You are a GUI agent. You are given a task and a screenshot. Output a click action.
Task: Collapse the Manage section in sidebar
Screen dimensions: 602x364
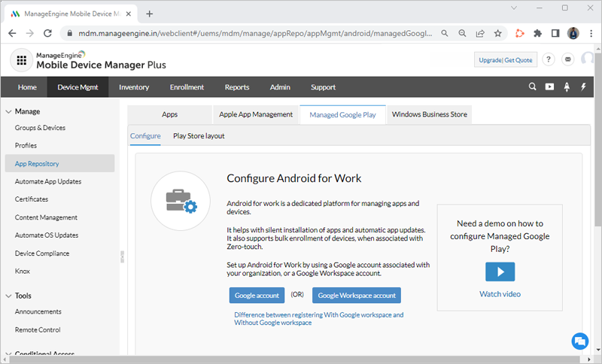point(8,111)
